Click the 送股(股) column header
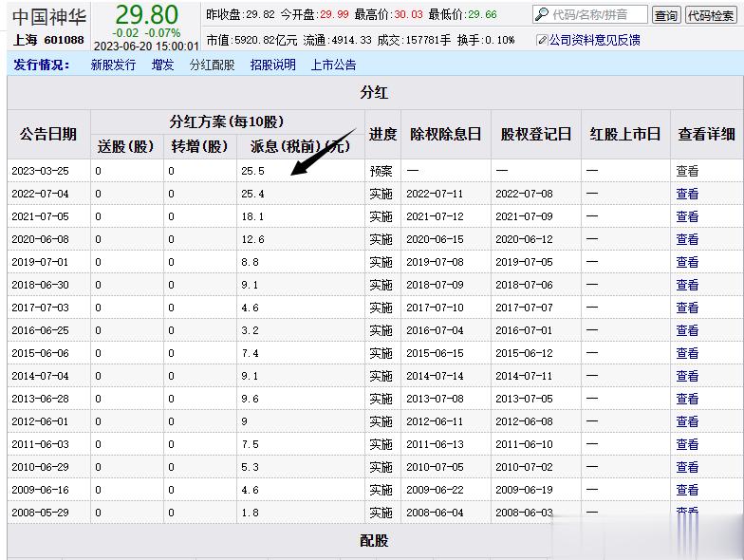The height and width of the screenshot is (560, 744). 126,146
